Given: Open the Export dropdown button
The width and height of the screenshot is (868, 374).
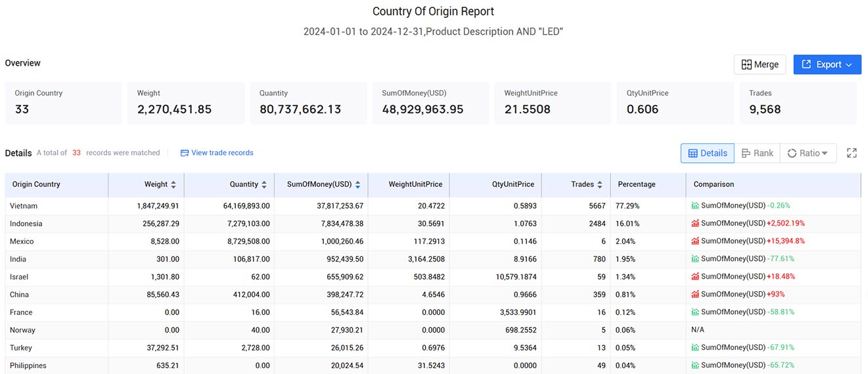Looking at the screenshot, I should click(x=827, y=64).
